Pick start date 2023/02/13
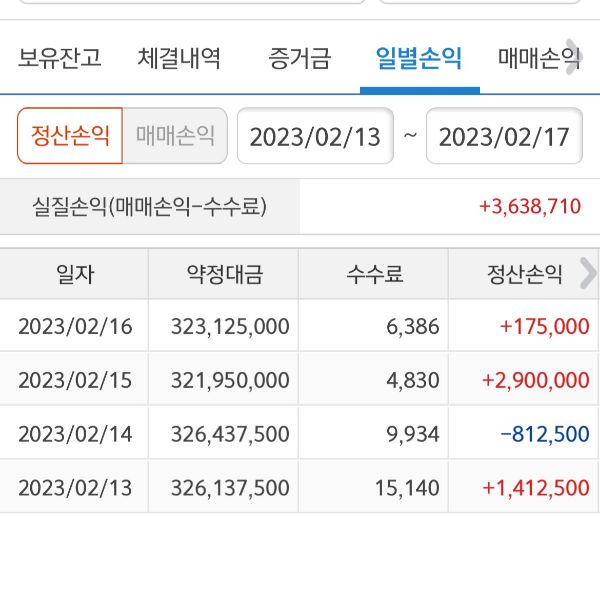The height and width of the screenshot is (600, 600). (315, 136)
